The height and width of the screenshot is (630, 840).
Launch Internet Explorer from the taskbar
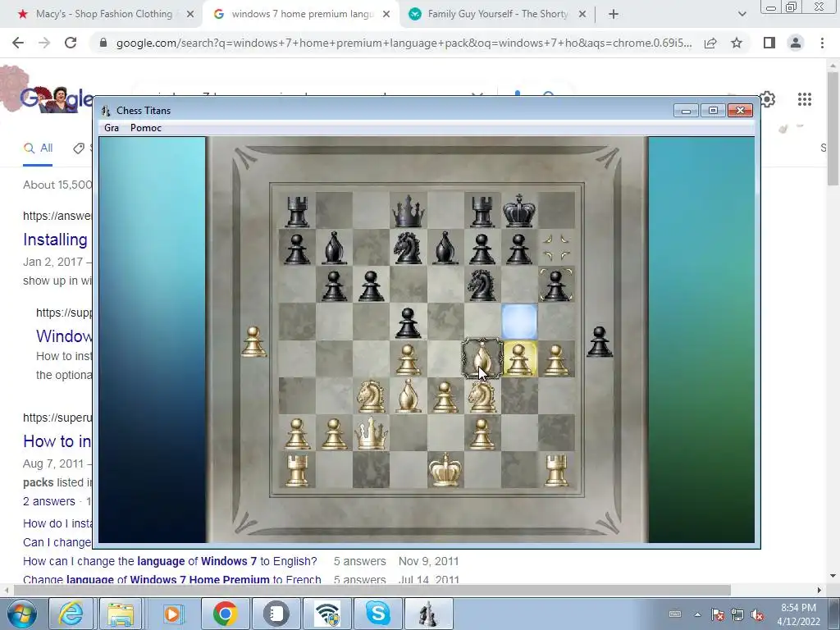click(71, 614)
